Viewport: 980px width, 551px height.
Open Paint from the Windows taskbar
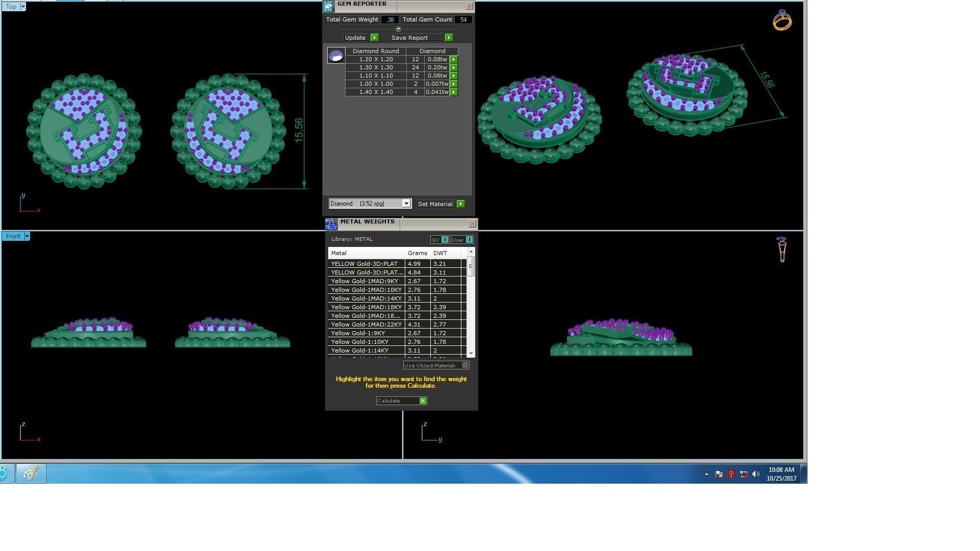[x=31, y=473]
